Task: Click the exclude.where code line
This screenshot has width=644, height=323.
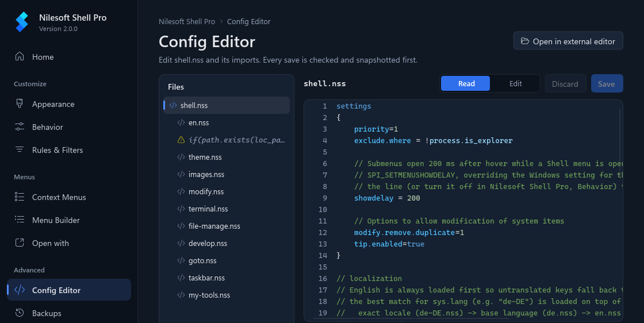Action: click(x=434, y=140)
